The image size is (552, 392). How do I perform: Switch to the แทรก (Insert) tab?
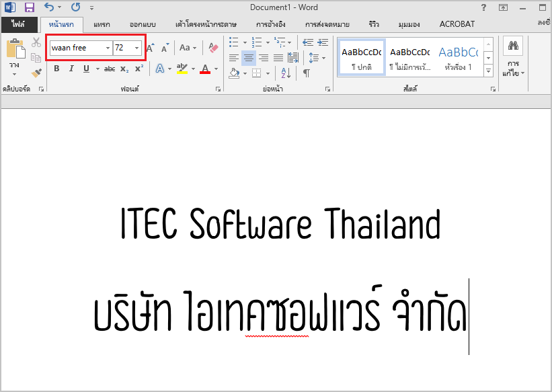pos(102,24)
